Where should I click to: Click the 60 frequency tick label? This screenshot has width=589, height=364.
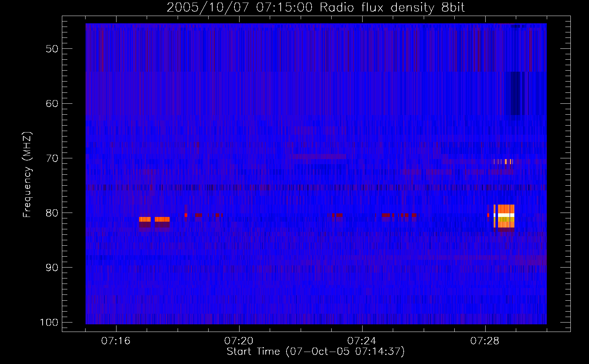[x=52, y=103]
